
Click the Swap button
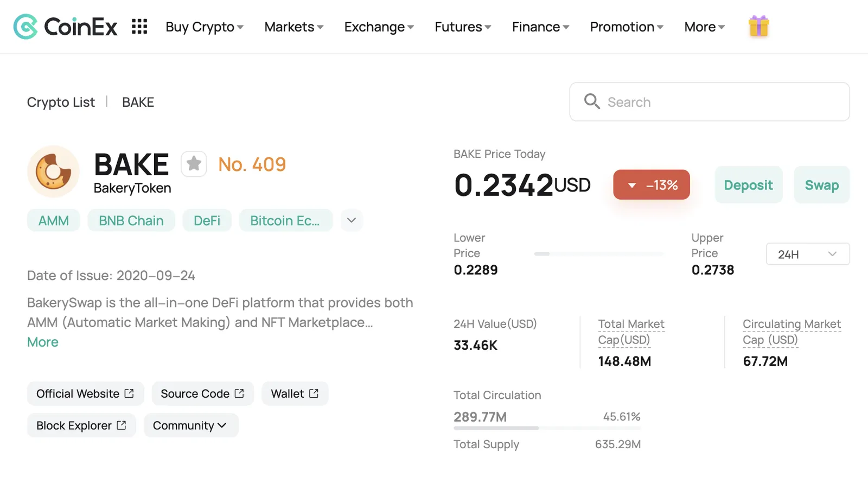pyautogui.click(x=821, y=185)
